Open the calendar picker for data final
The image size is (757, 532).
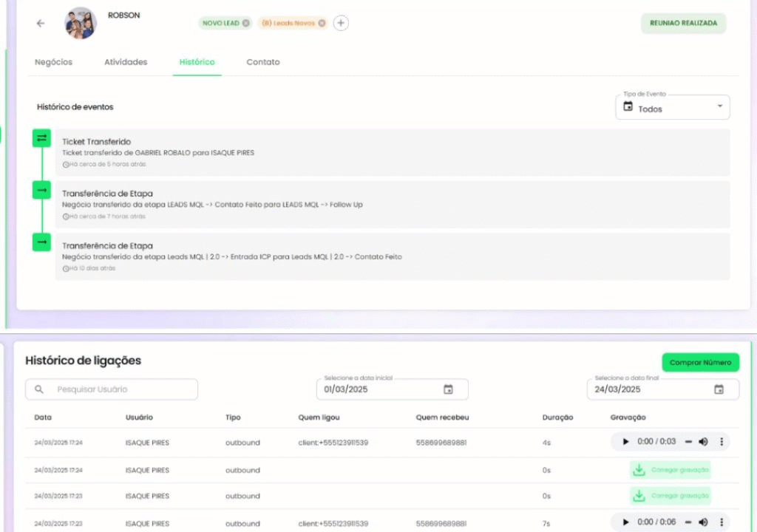coord(719,389)
